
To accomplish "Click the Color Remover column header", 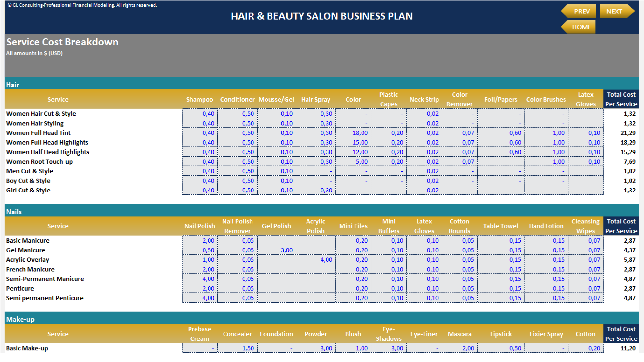I will pyautogui.click(x=460, y=99).
